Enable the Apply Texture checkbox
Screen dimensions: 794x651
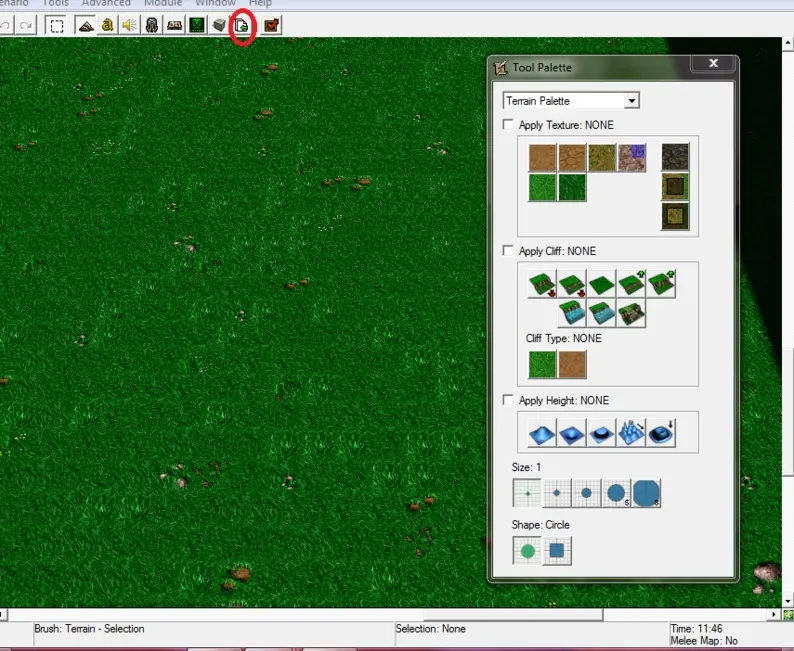pos(507,124)
